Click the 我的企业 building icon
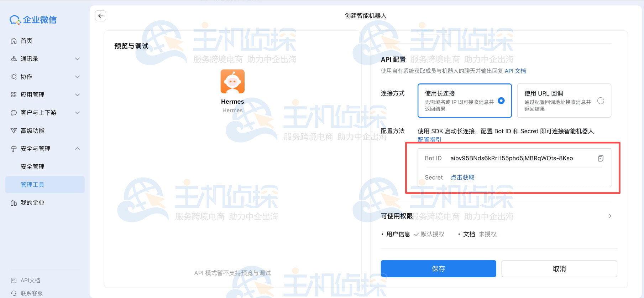 [x=14, y=202]
